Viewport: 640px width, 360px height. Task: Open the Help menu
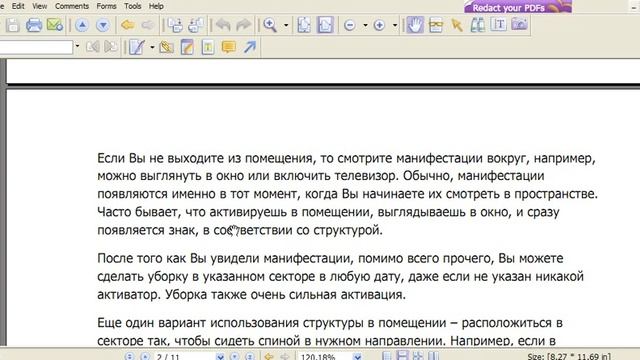click(156, 6)
